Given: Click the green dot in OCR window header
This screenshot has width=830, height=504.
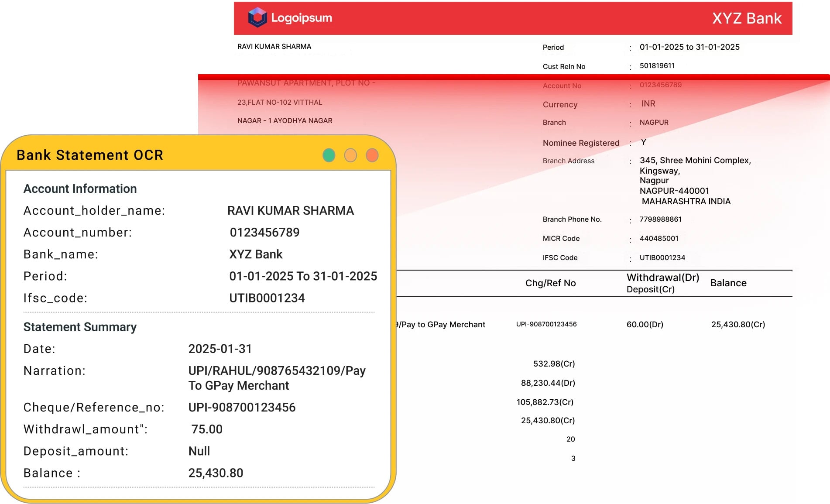Looking at the screenshot, I should (x=329, y=155).
